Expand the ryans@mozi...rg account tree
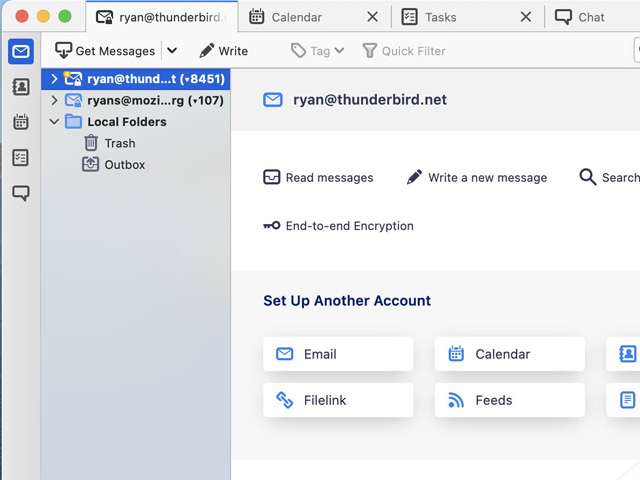Image resolution: width=640 pixels, height=480 pixels. [54, 100]
